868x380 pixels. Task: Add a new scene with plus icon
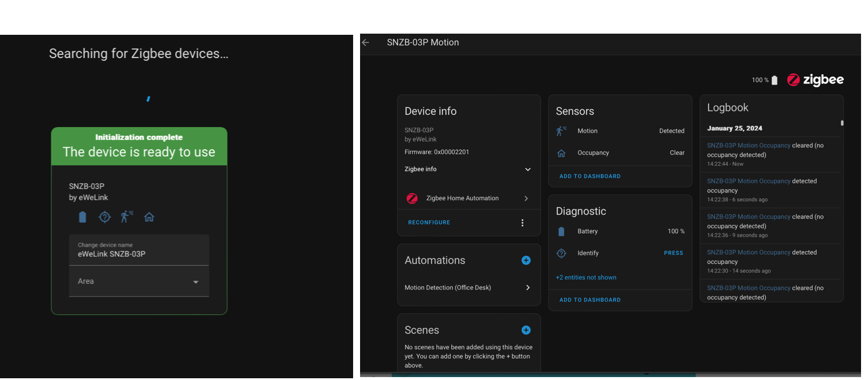[x=526, y=330]
